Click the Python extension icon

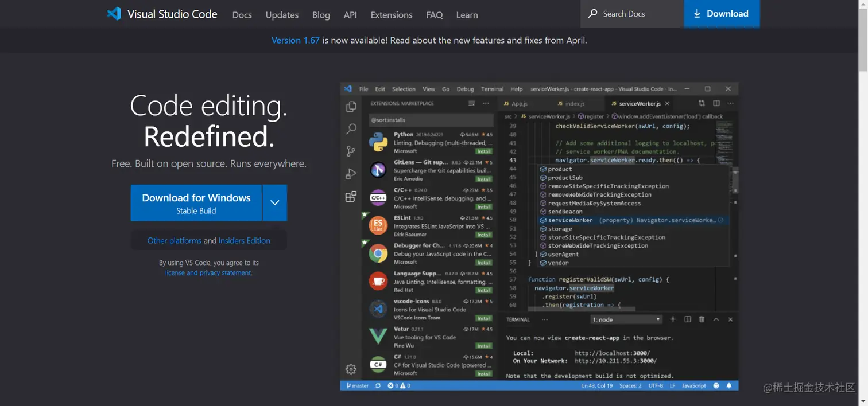[378, 142]
